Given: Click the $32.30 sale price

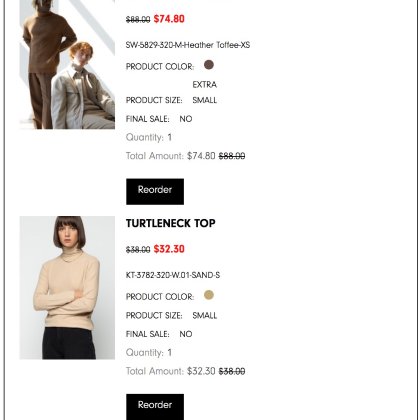Looking at the screenshot, I should click(x=169, y=249).
